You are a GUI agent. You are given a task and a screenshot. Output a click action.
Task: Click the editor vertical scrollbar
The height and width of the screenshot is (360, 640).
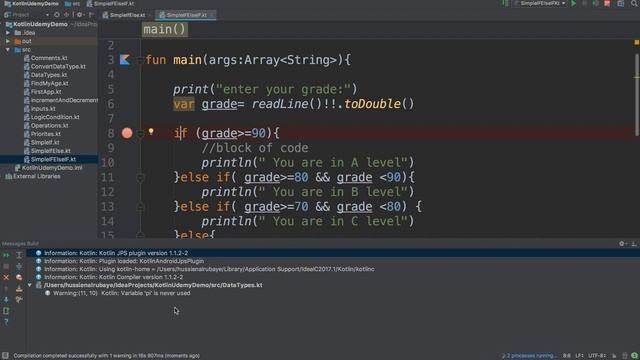636,95
